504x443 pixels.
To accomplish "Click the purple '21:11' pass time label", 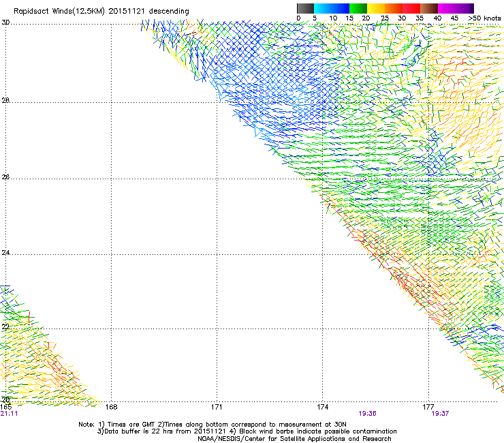I will point(9,414).
